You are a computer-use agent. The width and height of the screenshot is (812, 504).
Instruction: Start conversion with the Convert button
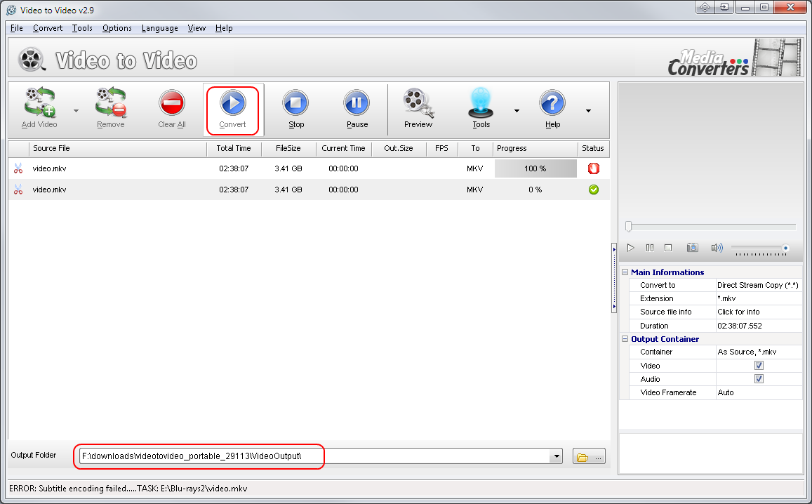click(232, 110)
